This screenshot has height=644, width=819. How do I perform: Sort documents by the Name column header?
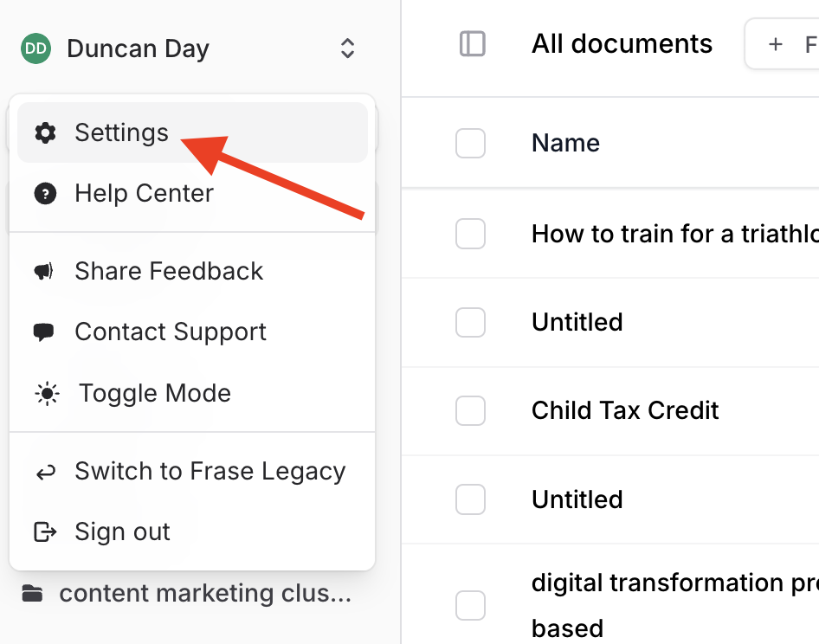(x=565, y=143)
